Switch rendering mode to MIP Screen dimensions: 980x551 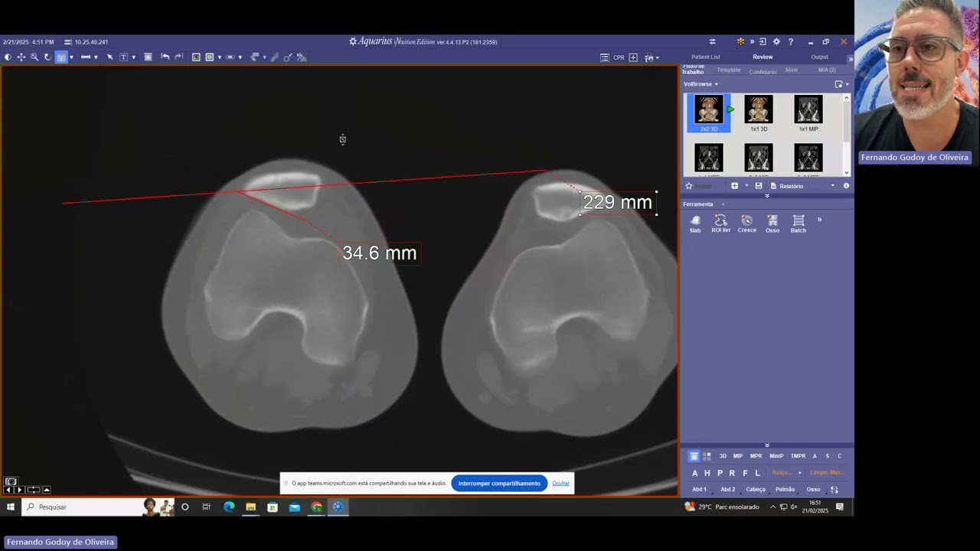coord(738,456)
